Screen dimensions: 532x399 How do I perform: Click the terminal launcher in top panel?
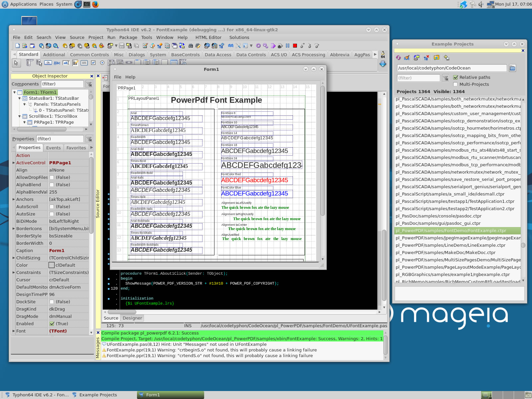(87, 4)
